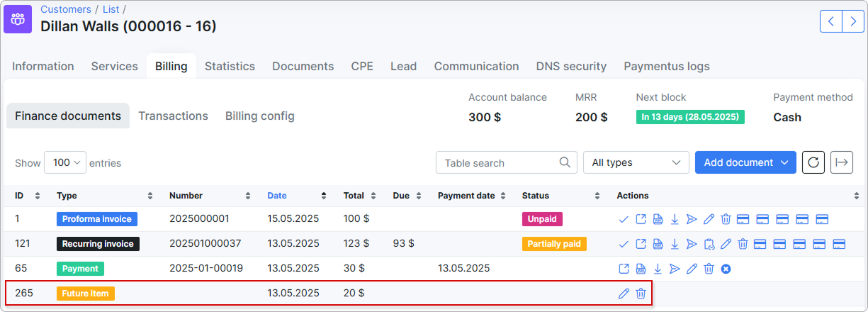The width and height of the screenshot is (868, 312).
Task: Sort table by Type column
Action: coord(105,196)
